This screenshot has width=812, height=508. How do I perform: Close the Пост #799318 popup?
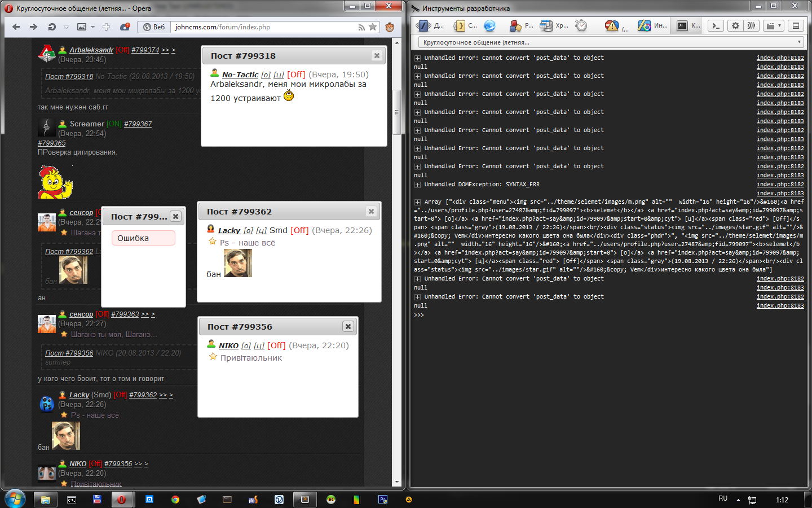tap(377, 55)
